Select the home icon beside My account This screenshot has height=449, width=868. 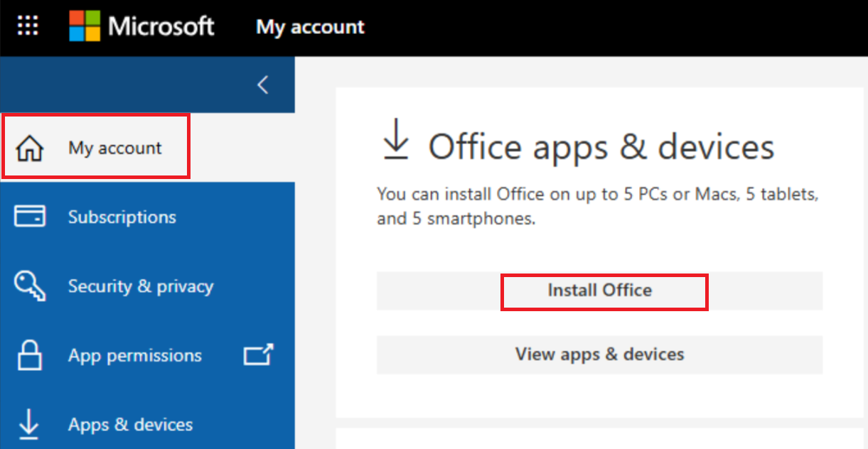(29, 148)
